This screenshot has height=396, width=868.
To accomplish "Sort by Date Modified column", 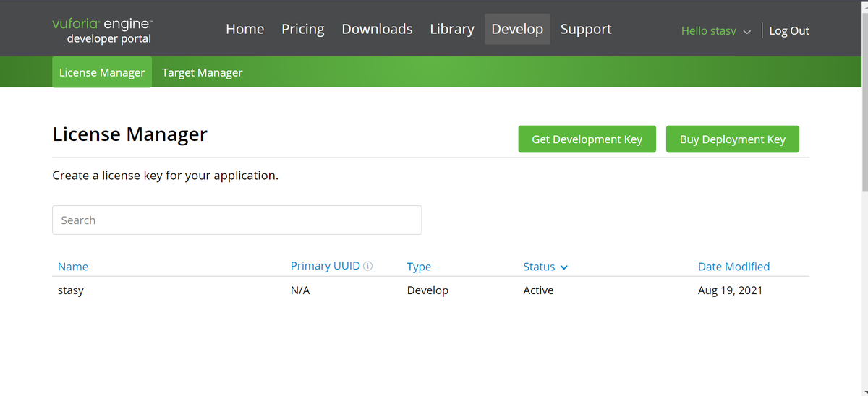I will pyautogui.click(x=733, y=267).
